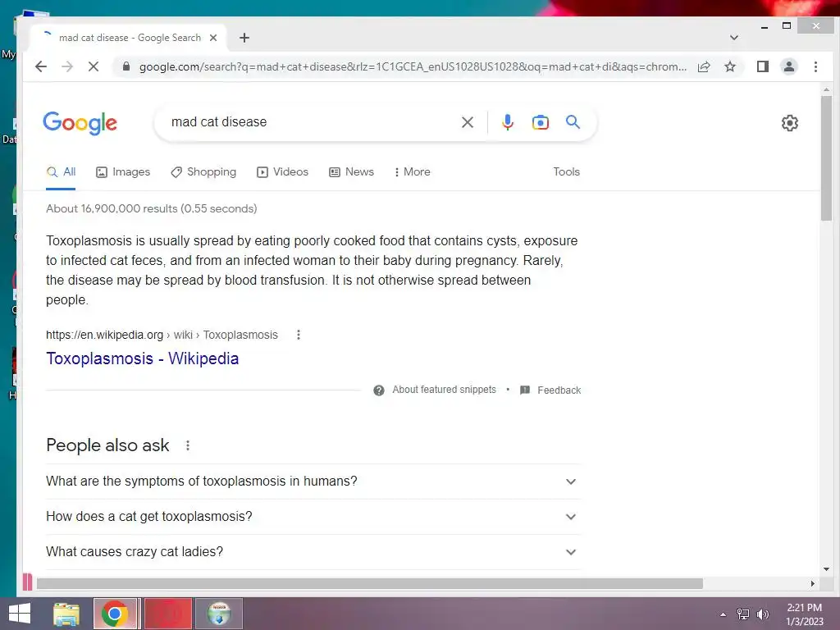Clear the search box text
The width and height of the screenshot is (840, 630).
(467, 122)
